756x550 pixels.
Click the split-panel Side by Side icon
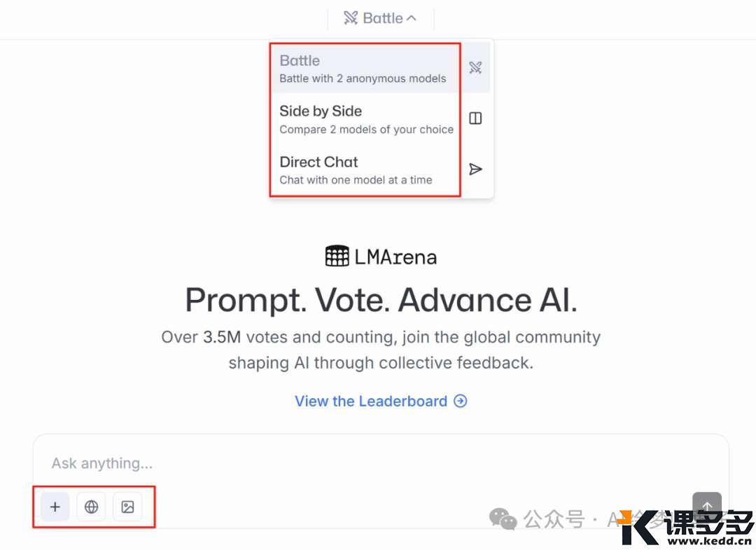coord(475,118)
